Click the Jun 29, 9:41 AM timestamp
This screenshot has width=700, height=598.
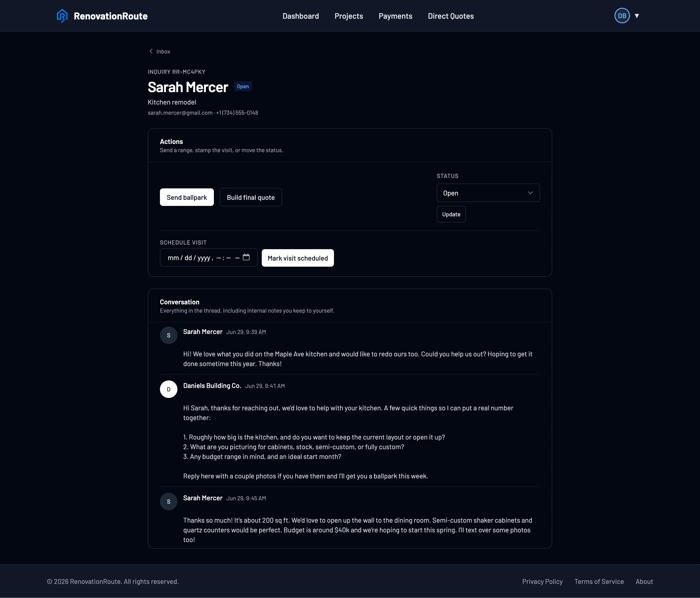click(x=265, y=386)
